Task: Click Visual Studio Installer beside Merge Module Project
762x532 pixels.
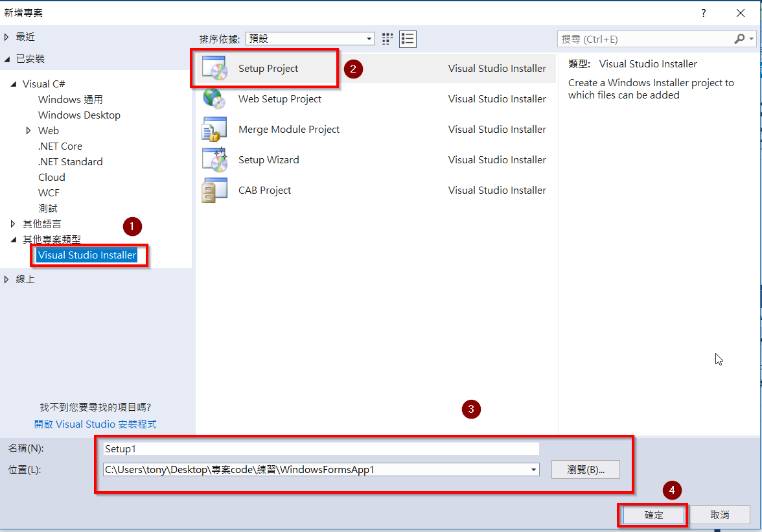Action: pos(497,129)
